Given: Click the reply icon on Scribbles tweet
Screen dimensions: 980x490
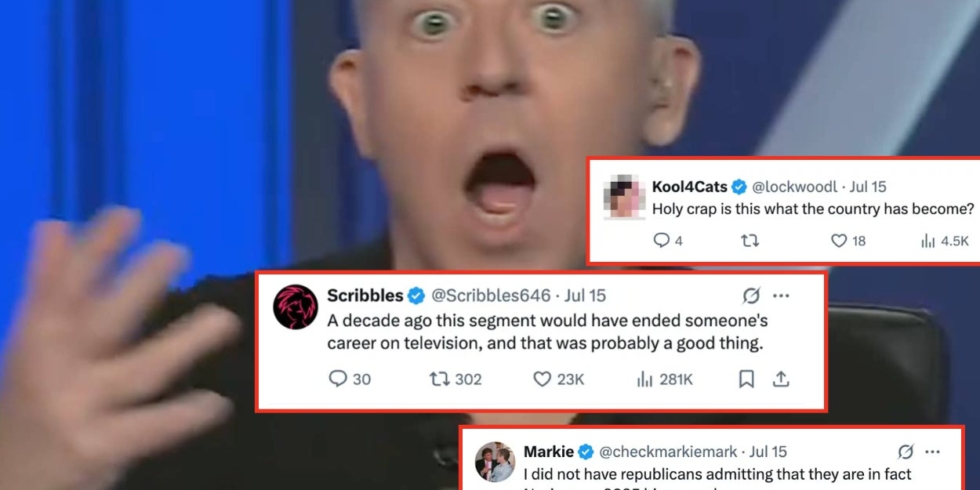Looking at the screenshot, I should tap(338, 379).
